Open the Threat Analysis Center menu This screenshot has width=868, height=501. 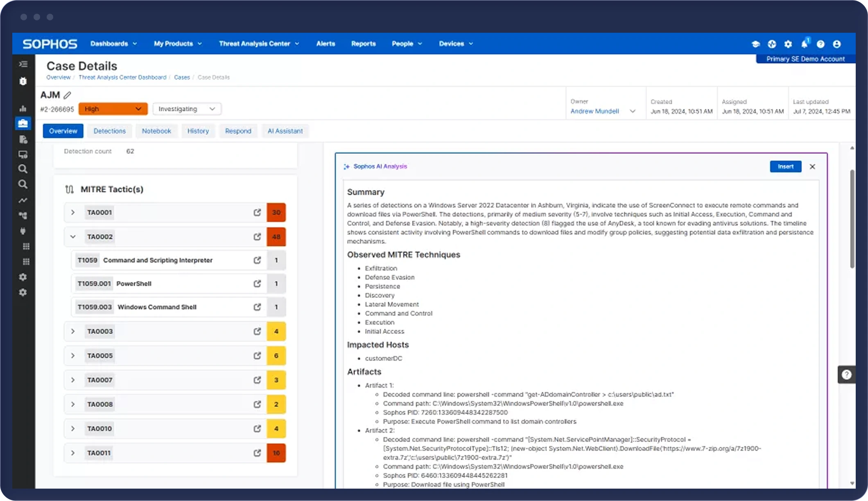259,44
